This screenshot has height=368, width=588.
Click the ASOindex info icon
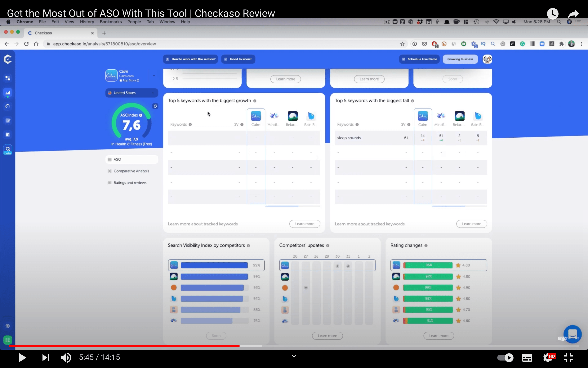140,115
